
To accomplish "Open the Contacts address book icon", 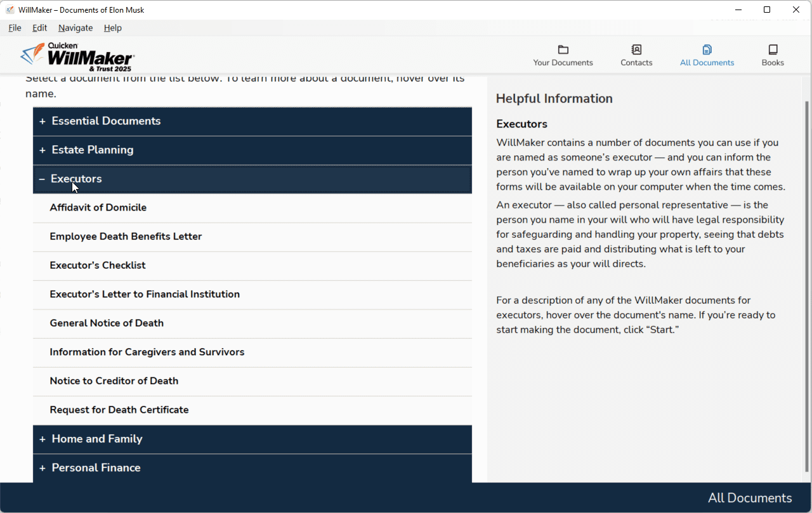I will 636,50.
